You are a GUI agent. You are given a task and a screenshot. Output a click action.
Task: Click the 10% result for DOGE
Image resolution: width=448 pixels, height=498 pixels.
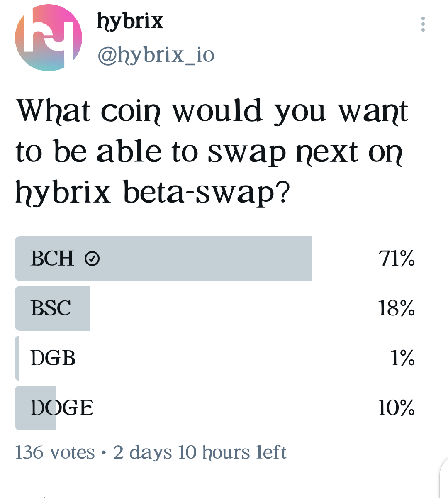(397, 408)
